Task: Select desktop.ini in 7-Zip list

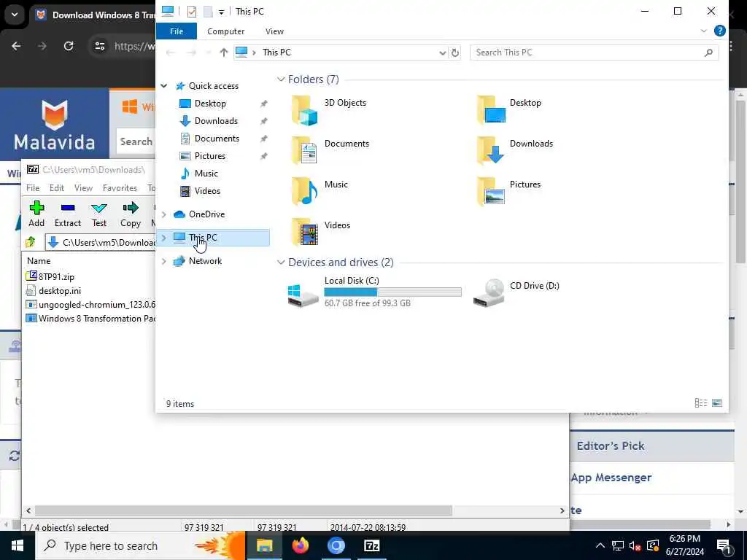Action: [x=53, y=290]
